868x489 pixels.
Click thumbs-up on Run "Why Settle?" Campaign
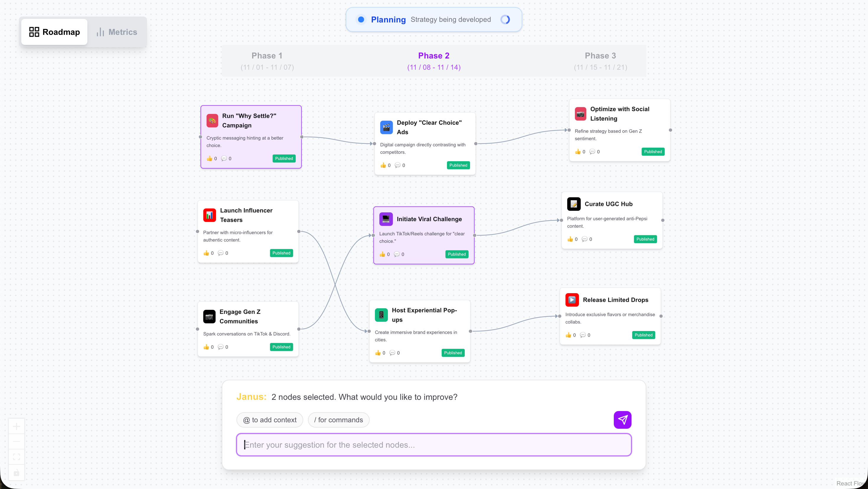[210, 158]
